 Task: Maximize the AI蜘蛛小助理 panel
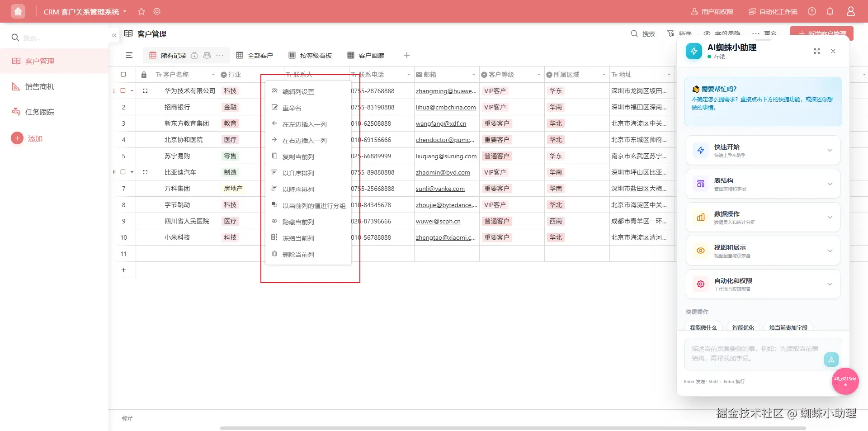coord(817,51)
